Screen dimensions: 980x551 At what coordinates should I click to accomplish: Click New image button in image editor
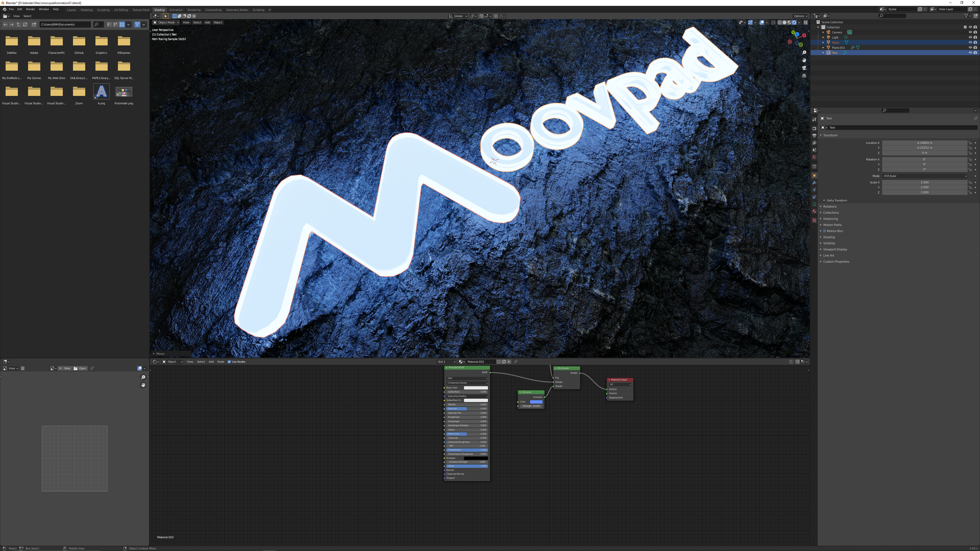pos(65,368)
